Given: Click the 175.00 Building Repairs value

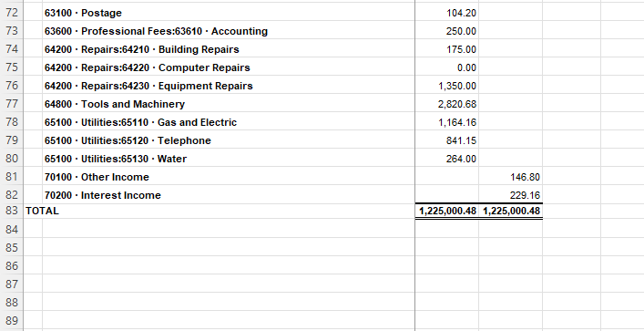Looking at the screenshot, I should point(461,49).
